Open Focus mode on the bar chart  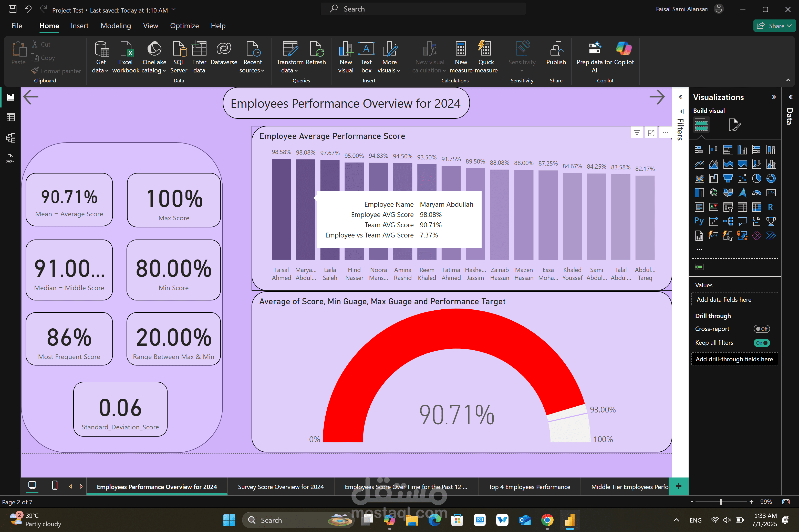[651, 133]
